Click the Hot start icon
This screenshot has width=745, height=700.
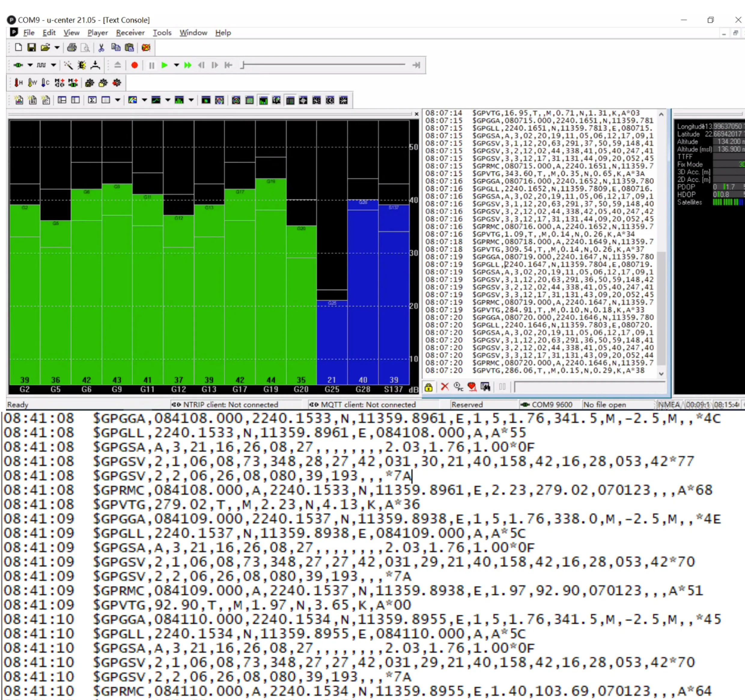(18, 83)
